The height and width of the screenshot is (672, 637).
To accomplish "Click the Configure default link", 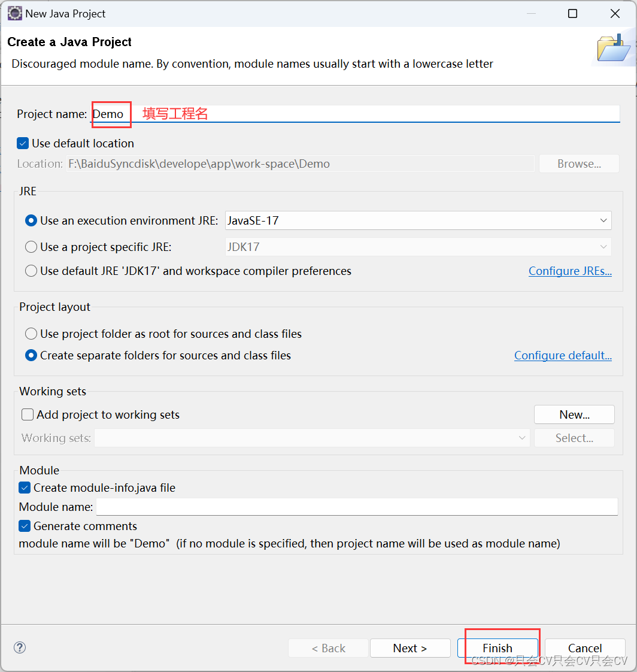I will (x=563, y=355).
